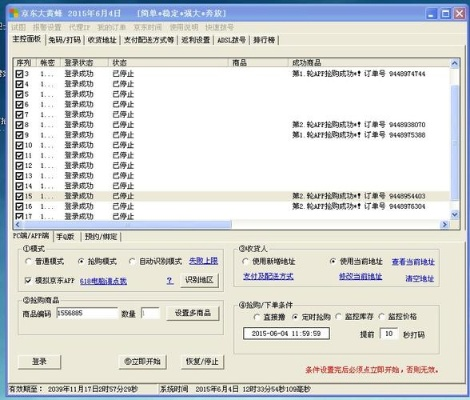Click the horizontal scrollbar left arrow
The height and width of the screenshot is (400, 470).
19,225
